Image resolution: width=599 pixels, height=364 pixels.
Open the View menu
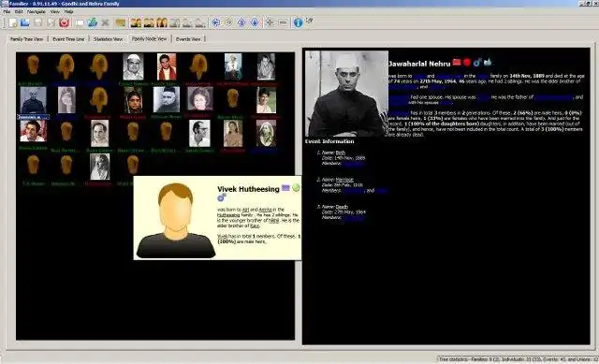[x=55, y=12]
